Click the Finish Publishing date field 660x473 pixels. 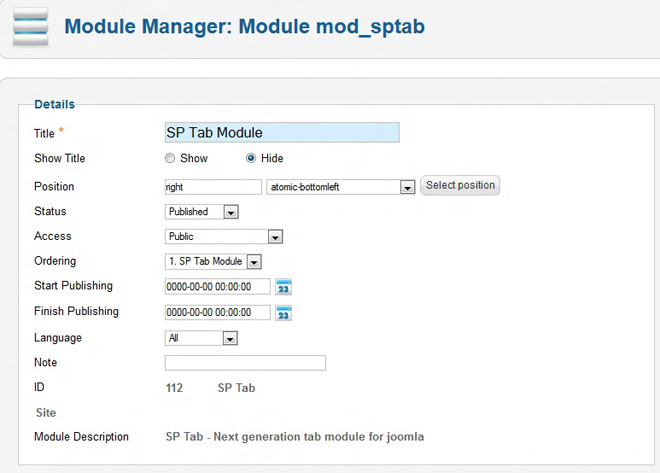217,313
